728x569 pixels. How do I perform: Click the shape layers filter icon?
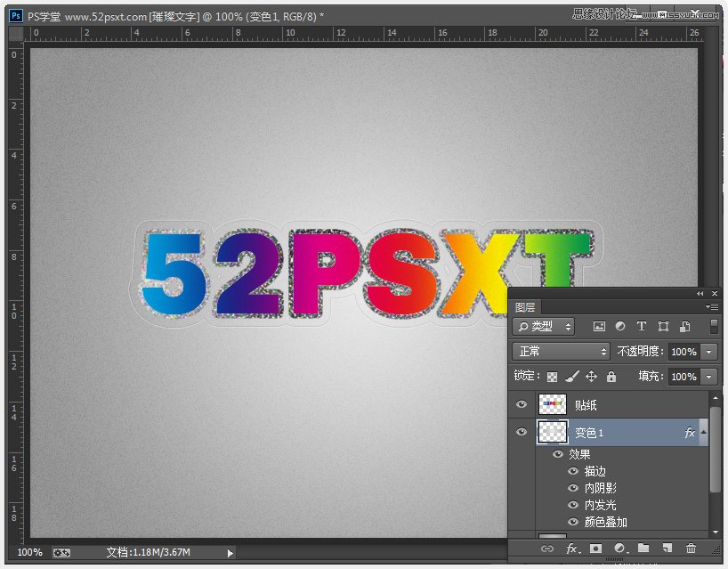[x=663, y=327]
